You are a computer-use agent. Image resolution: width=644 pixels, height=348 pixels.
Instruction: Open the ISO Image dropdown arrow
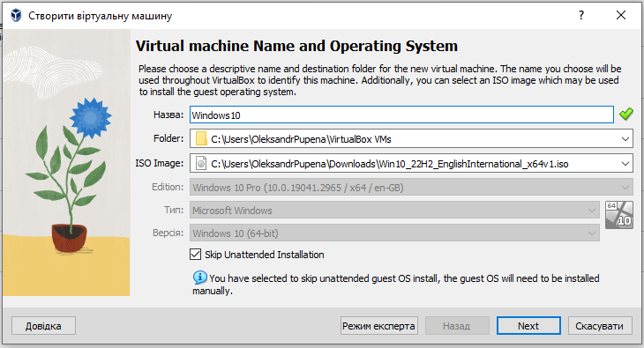[625, 164]
